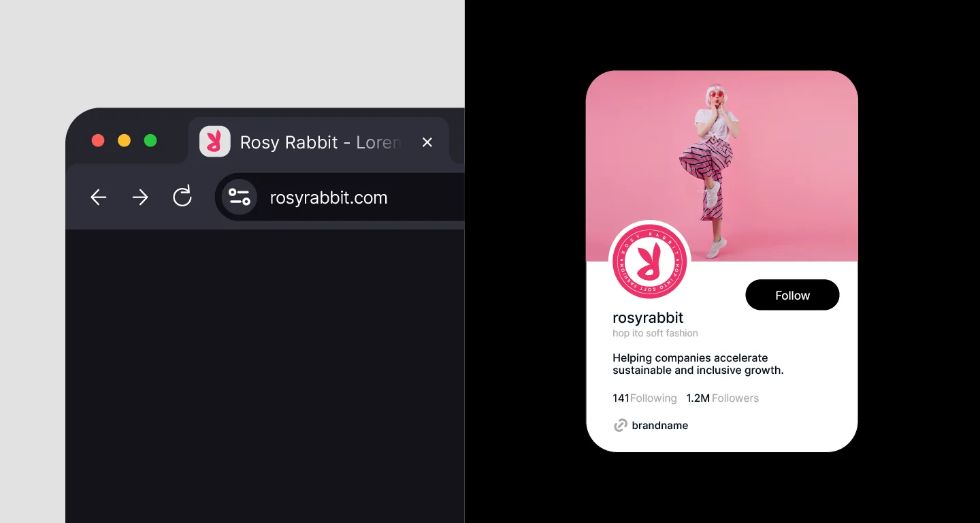View the 141 Following list
The height and width of the screenshot is (523, 980).
(644, 398)
